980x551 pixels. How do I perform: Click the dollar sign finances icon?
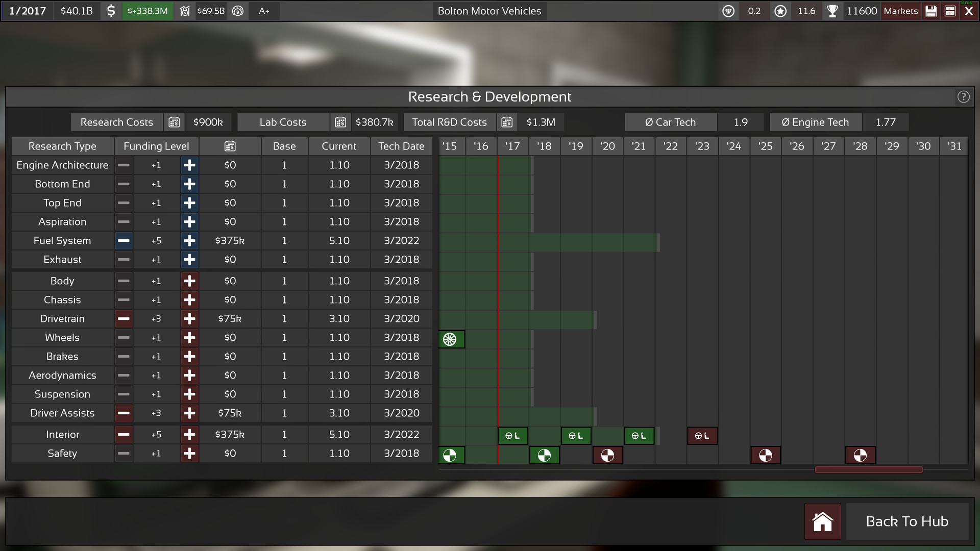(111, 11)
